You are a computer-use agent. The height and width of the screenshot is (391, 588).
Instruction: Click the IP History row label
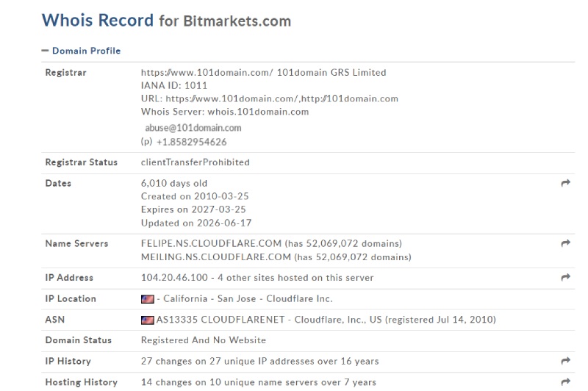point(68,362)
